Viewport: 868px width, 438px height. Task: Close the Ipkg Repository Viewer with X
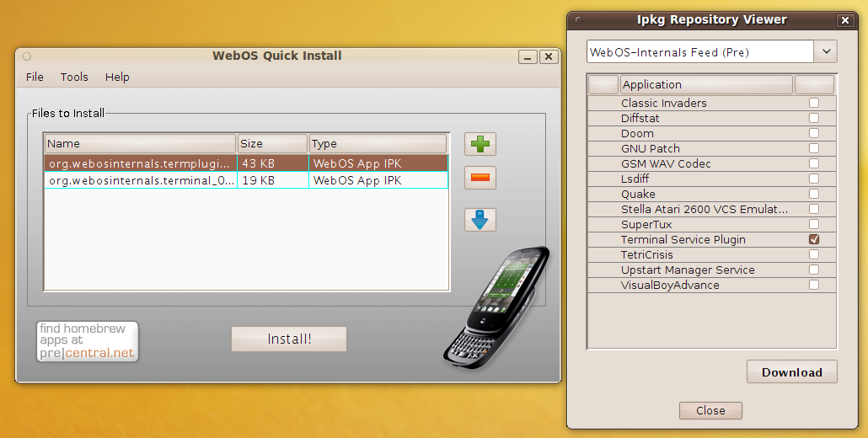point(845,20)
